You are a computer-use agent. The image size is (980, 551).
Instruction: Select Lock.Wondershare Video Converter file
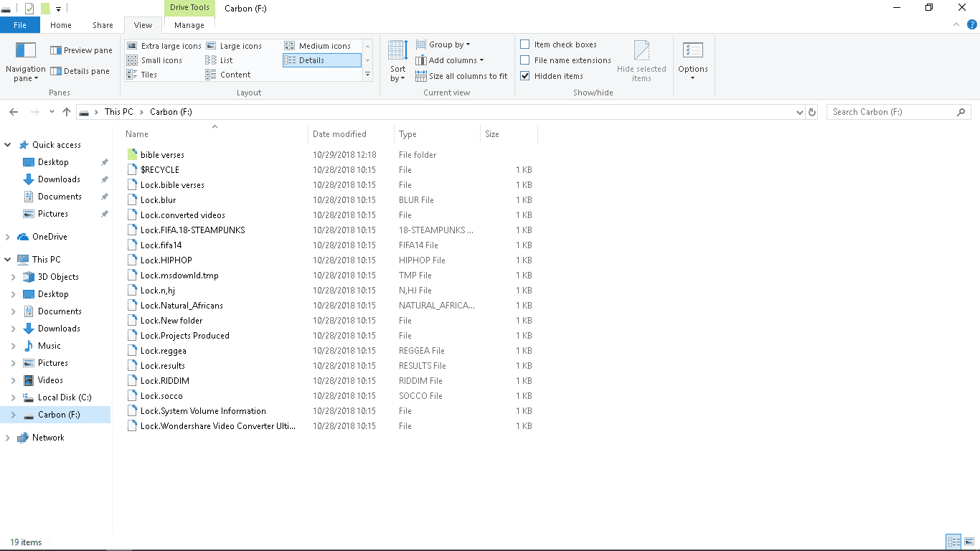tap(218, 426)
